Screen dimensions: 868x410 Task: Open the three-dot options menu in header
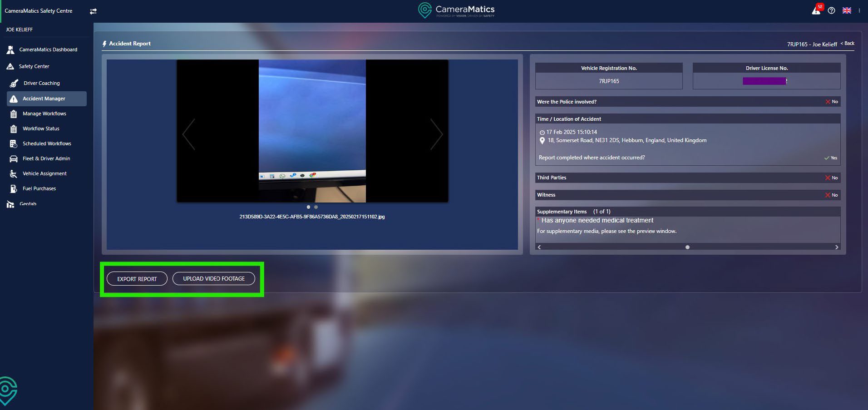859,10
